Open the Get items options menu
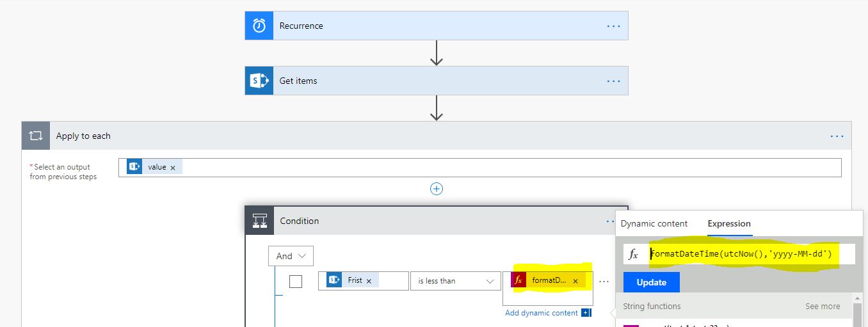 pos(613,81)
